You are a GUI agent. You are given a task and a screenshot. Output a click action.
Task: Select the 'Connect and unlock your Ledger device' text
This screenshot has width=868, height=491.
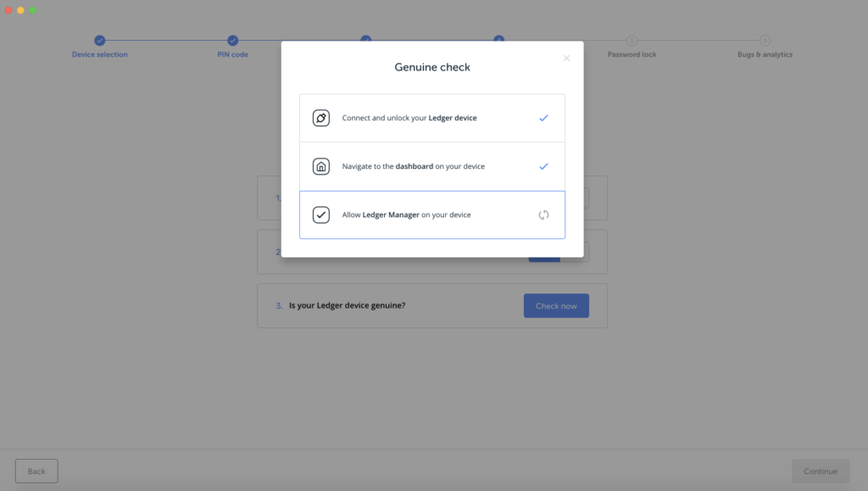(x=409, y=118)
